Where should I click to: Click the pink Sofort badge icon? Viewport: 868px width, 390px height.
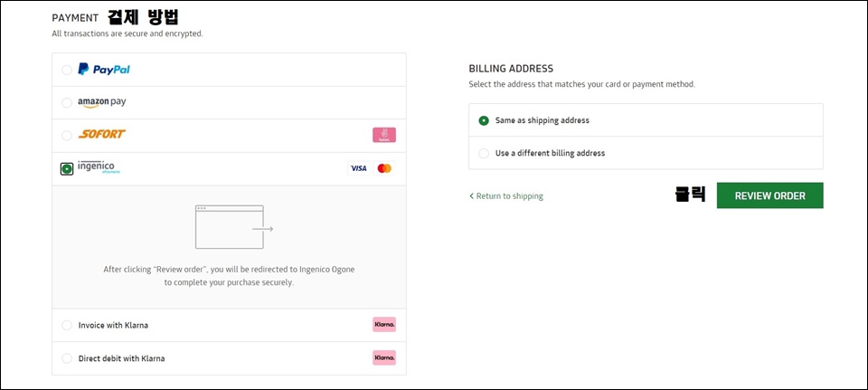tap(384, 135)
